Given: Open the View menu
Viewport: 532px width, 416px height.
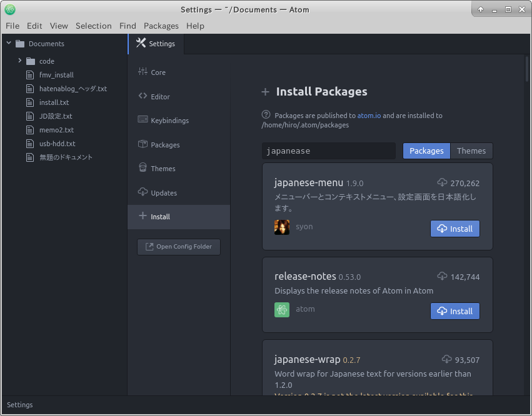Looking at the screenshot, I should coord(59,26).
